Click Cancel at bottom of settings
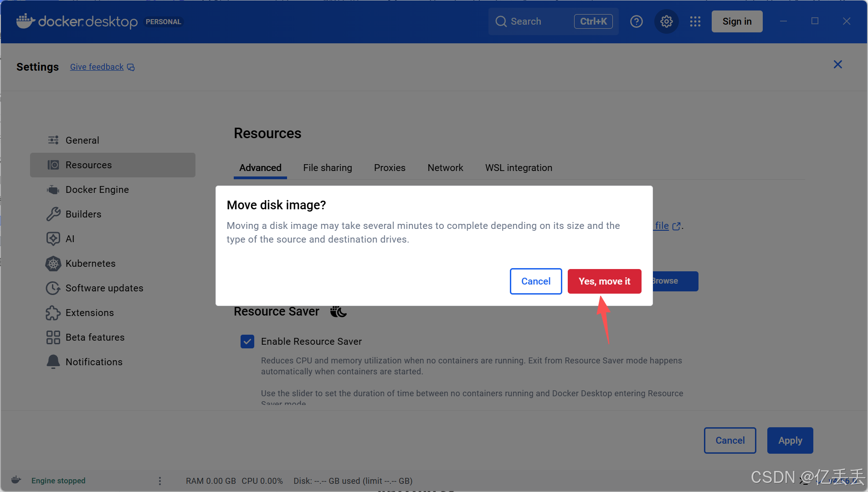868x492 pixels. point(730,440)
